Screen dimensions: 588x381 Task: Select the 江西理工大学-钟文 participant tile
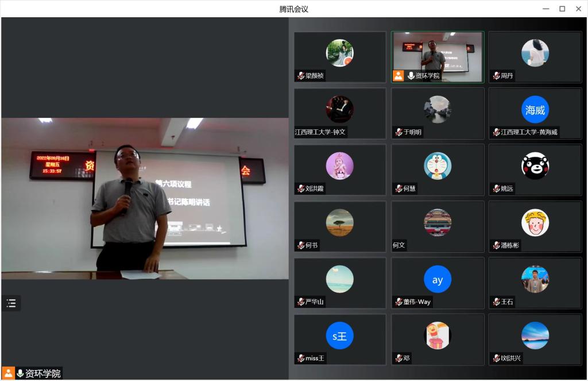(x=340, y=113)
